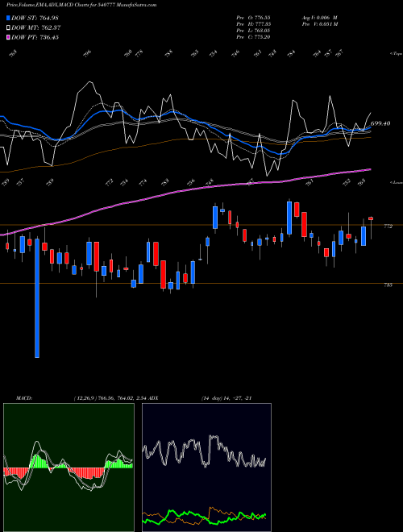Click the very tall blue candlestick with long body

click(37, 298)
